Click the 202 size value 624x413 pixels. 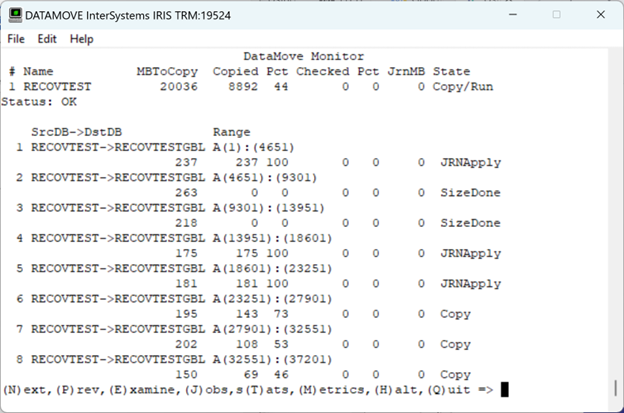coord(186,344)
